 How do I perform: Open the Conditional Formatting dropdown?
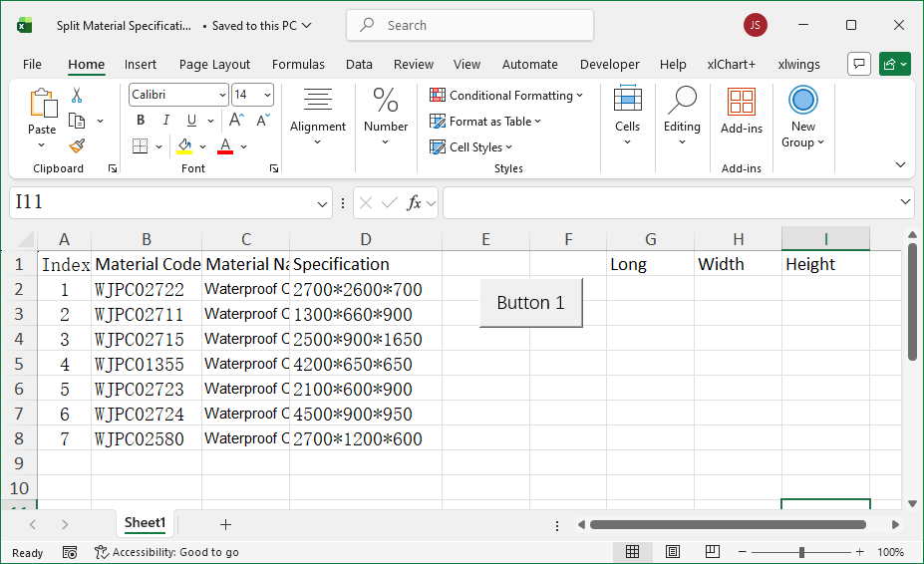pyautogui.click(x=506, y=96)
